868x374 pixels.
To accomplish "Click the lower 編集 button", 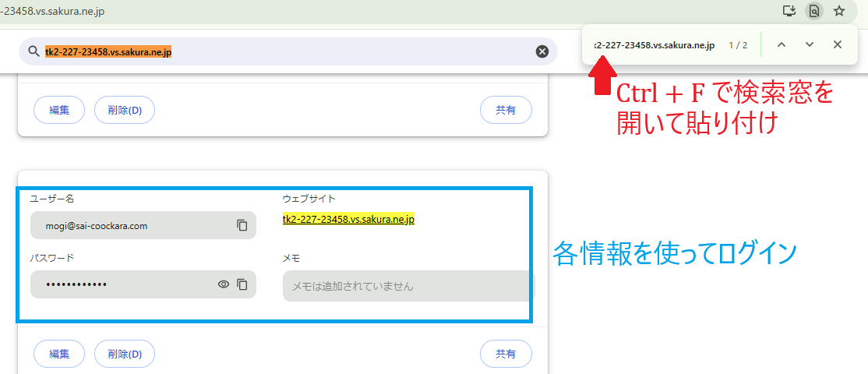I will [x=59, y=354].
